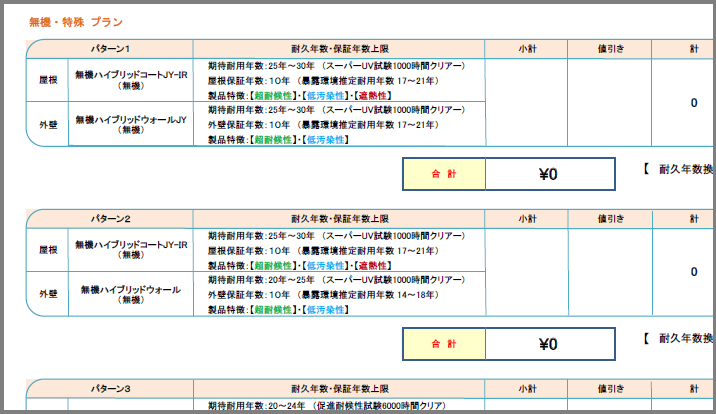Click the ¥0 total under パターン1

pyautogui.click(x=548, y=174)
